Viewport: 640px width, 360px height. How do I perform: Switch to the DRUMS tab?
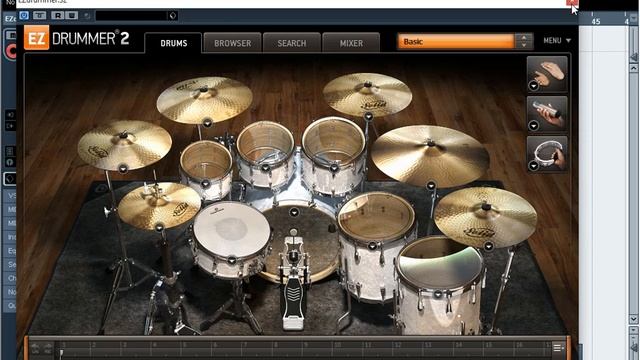coord(173,43)
